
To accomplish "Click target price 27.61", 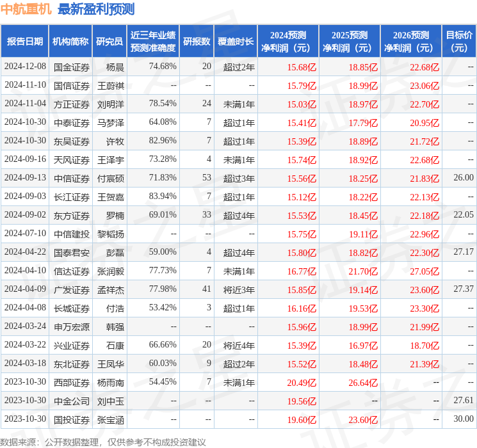I will 464,400.
